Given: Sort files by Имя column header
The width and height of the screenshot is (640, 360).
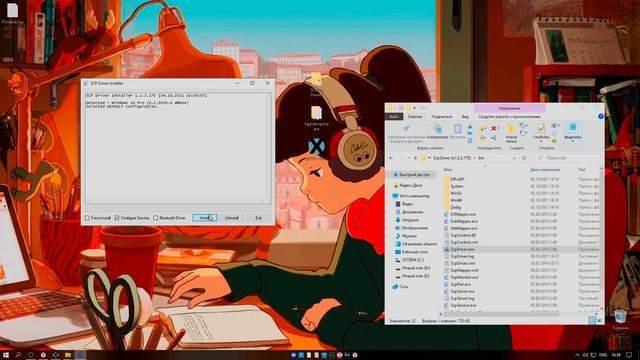Looking at the screenshot, I should pos(448,169).
